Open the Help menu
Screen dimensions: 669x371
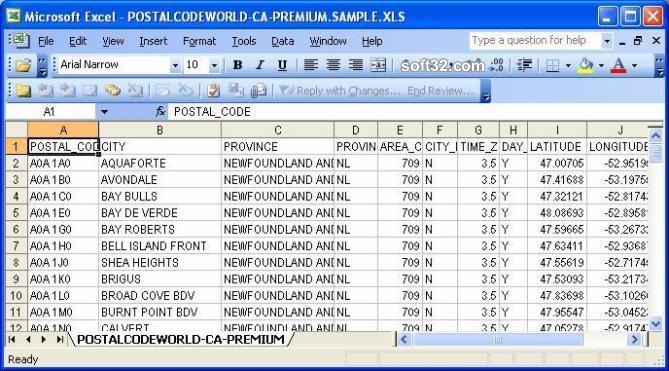click(372, 41)
